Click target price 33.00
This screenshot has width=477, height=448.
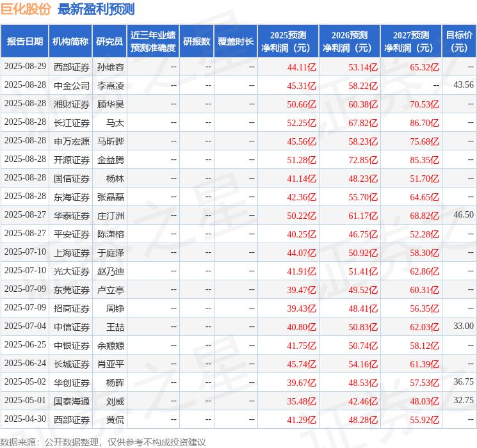coord(464,326)
